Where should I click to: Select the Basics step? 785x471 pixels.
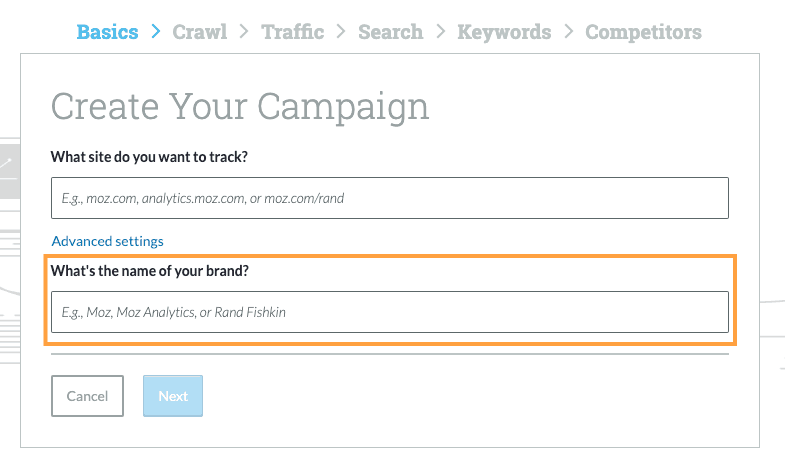(x=107, y=32)
